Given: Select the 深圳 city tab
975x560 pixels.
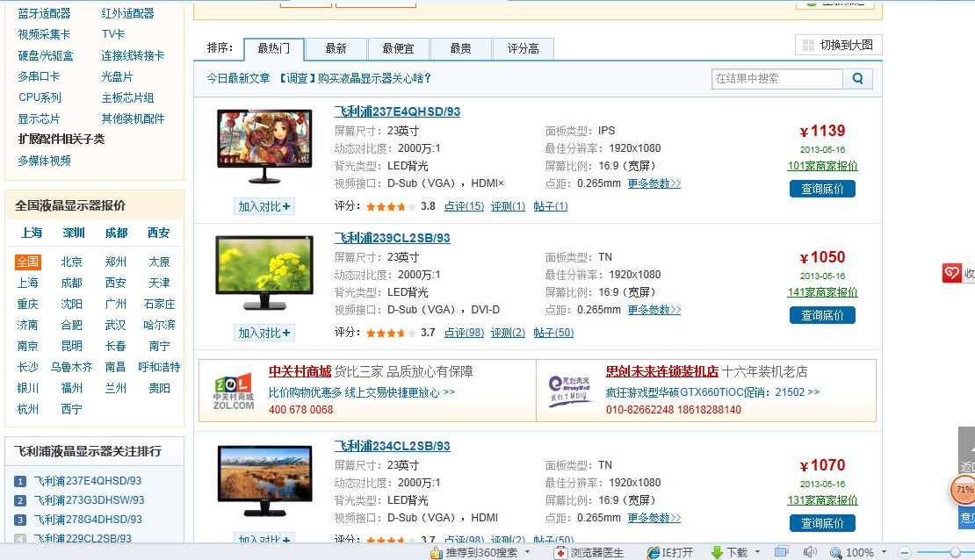Looking at the screenshot, I should [x=74, y=233].
